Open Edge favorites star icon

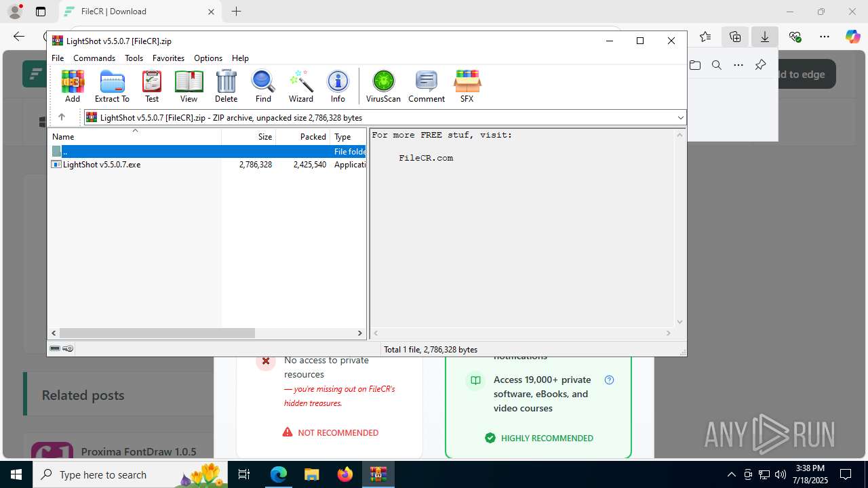(x=705, y=37)
